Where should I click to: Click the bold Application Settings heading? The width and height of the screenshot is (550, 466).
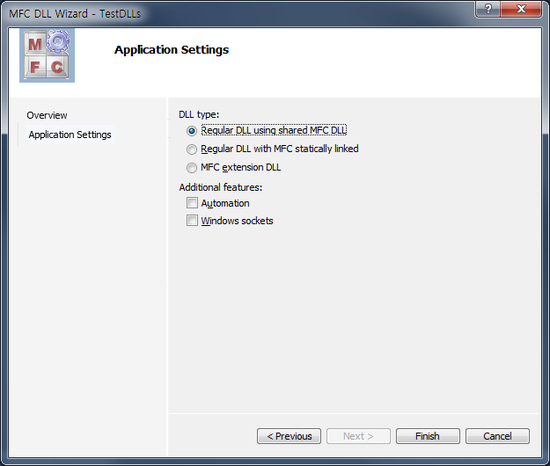(x=172, y=50)
